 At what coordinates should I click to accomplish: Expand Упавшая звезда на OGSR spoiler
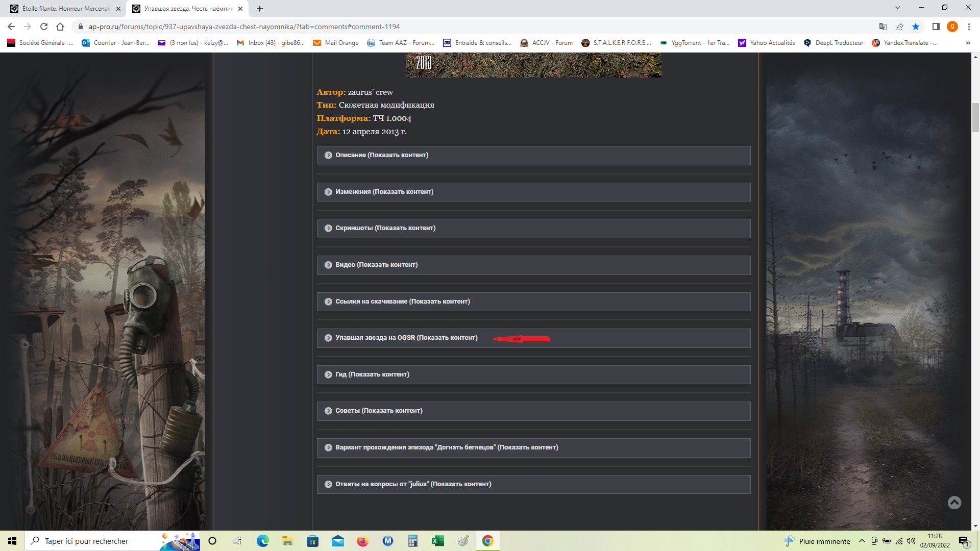[x=406, y=338]
